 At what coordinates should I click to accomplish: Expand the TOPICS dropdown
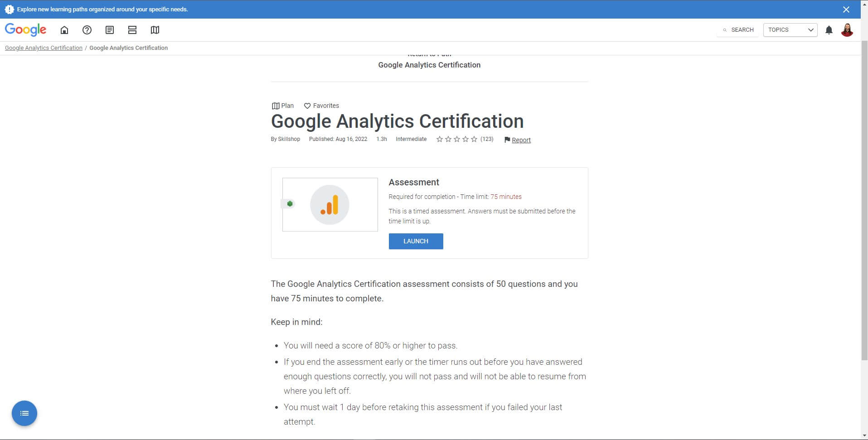click(x=790, y=30)
